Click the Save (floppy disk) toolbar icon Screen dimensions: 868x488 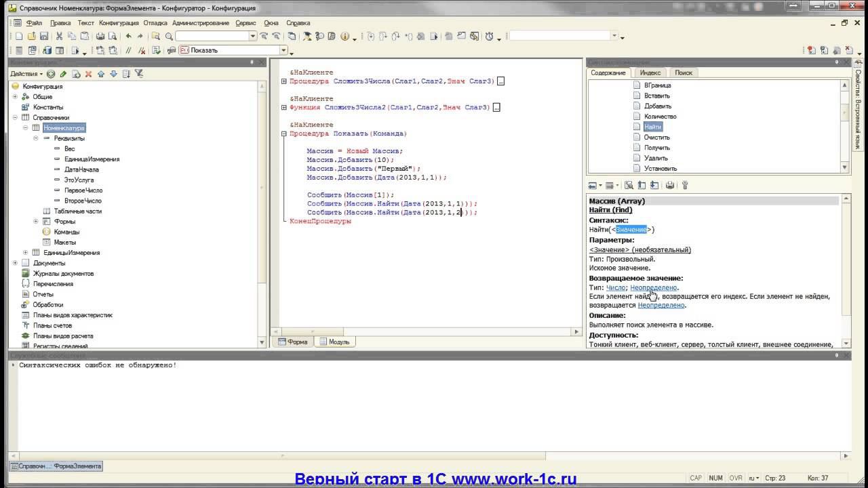[44, 37]
